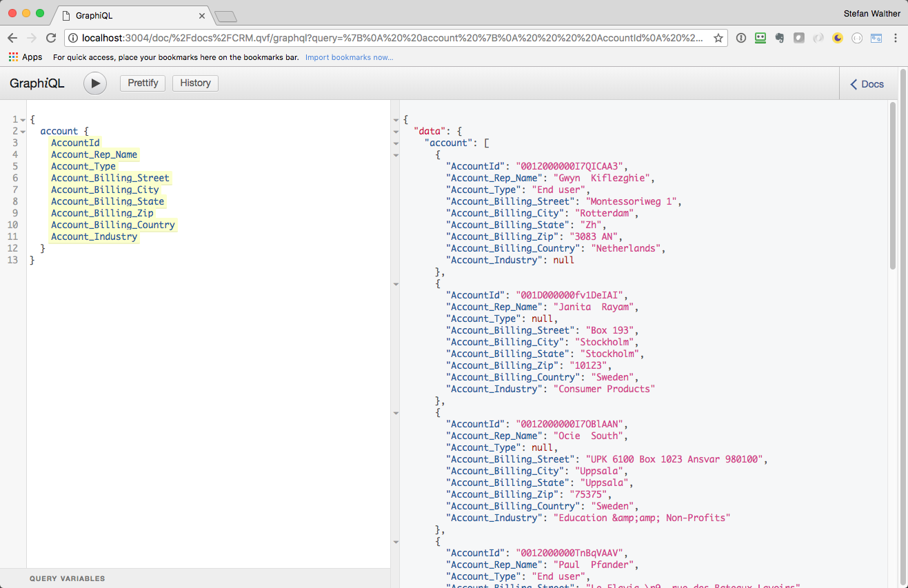Viewport: 908px width, 588px height.
Task: Open the green RoboForm extension icon
Action: point(760,38)
